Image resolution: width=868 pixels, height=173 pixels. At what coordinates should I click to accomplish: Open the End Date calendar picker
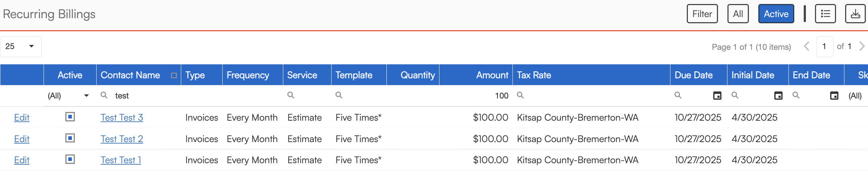tap(834, 96)
